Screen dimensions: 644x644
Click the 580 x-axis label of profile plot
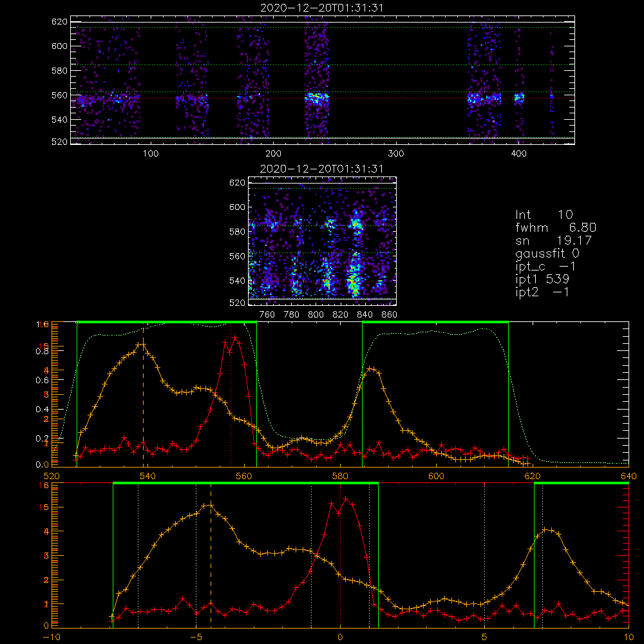340,477
